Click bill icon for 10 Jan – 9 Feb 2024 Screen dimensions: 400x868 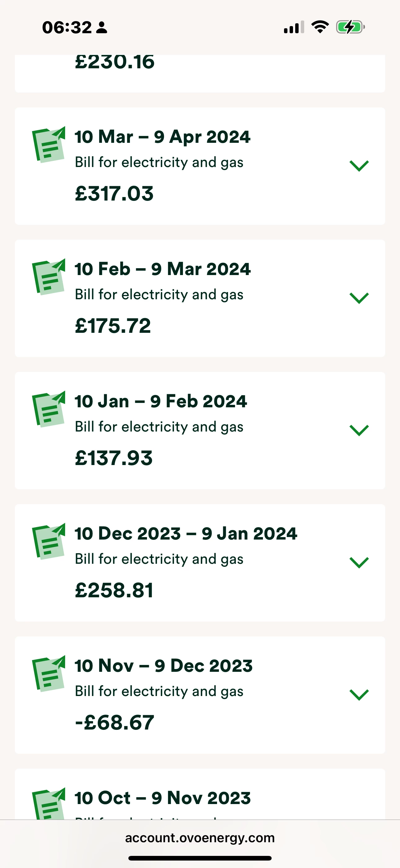48,409
